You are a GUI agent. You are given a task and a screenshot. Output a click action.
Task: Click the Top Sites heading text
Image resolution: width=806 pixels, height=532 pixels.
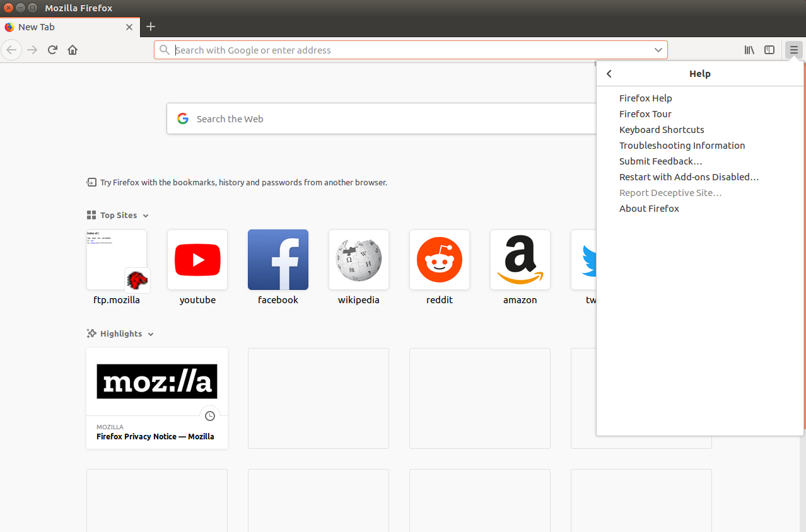[x=119, y=215]
